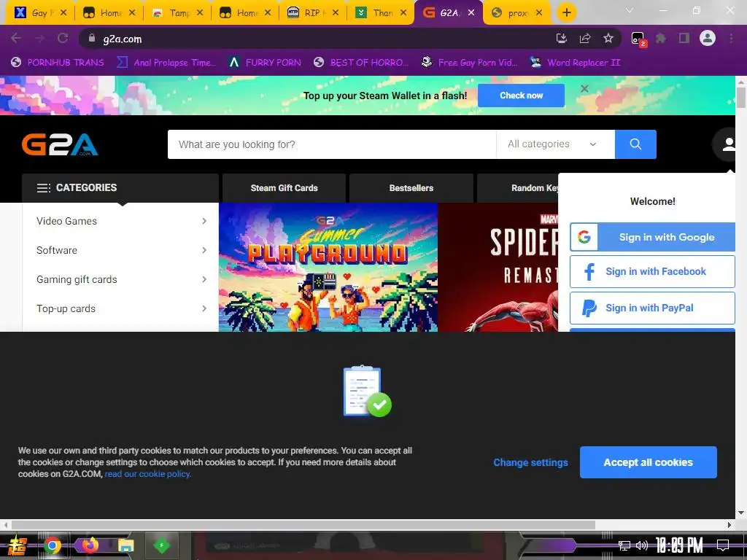Screen dimensions: 747x560
Task: Select the Random Keys tab
Action: pyautogui.click(x=517, y=188)
